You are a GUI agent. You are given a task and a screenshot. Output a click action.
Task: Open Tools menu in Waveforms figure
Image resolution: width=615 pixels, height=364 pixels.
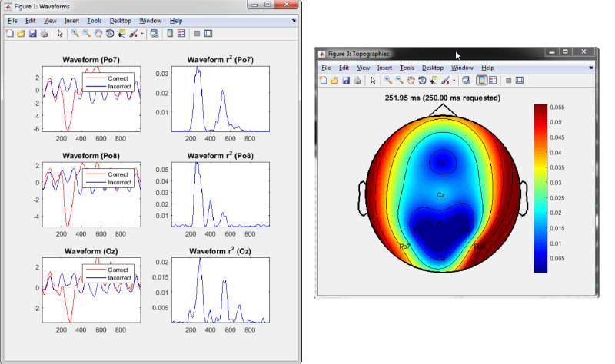(x=94, y=21)
